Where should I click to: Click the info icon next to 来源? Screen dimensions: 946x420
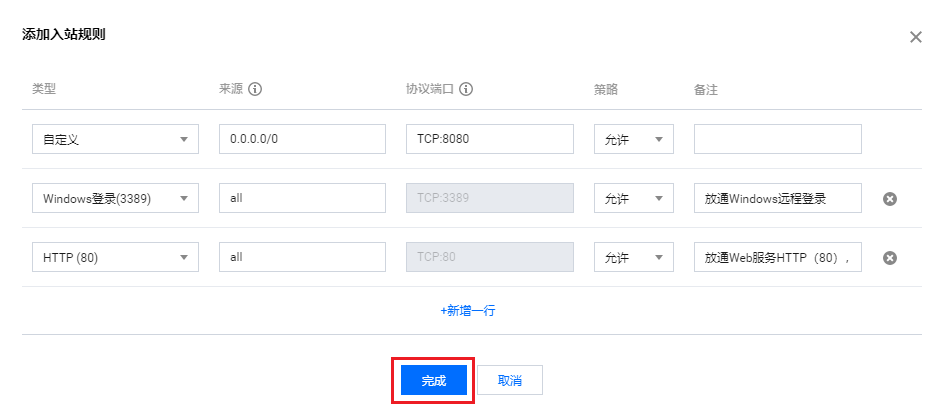tap(255, 89)
